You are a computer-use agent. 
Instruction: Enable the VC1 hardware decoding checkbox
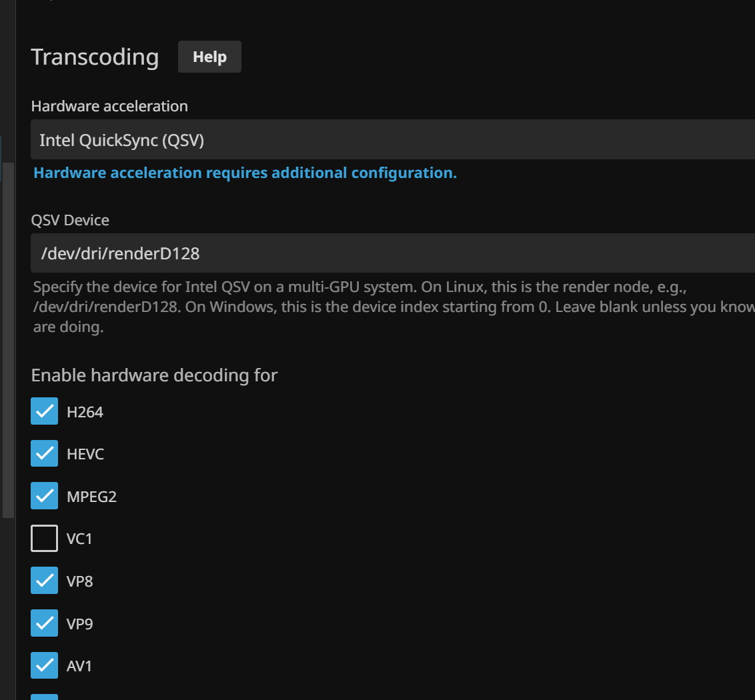(45, 538)
